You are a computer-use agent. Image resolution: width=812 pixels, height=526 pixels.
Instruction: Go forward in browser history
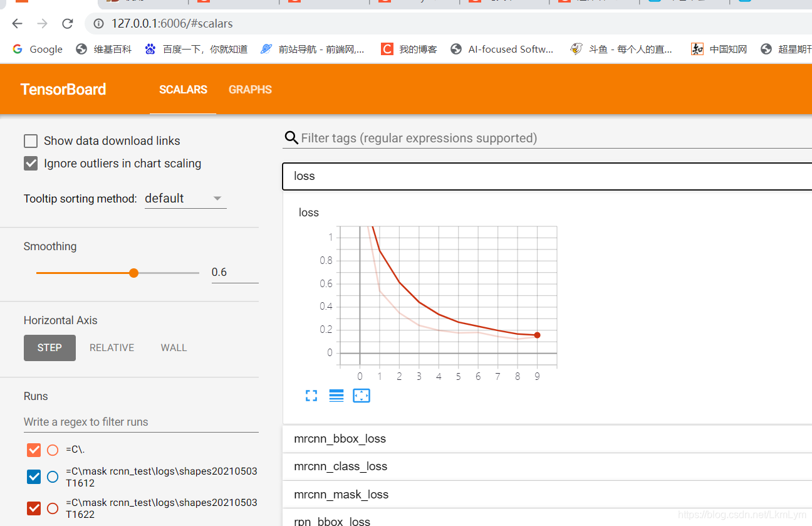coord(42,24)
